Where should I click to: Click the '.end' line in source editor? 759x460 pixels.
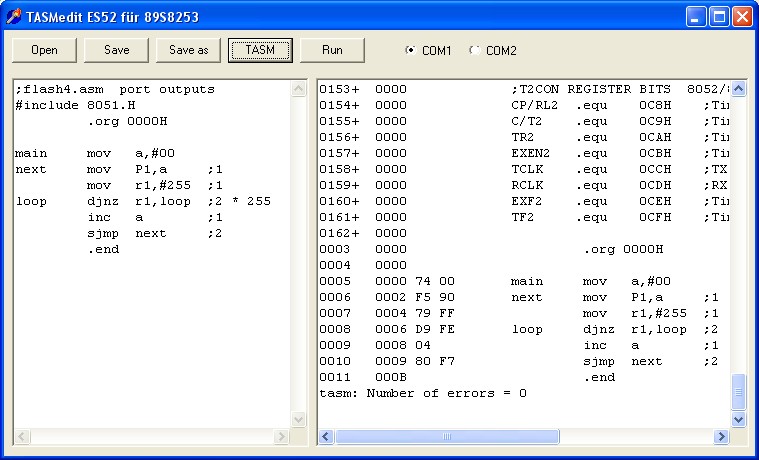(x=103, y=249)
